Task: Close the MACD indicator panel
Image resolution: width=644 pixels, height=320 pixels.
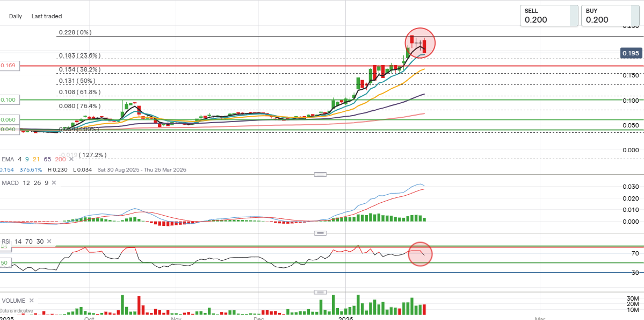Action: pyautogui.click(x=55, y=183)
